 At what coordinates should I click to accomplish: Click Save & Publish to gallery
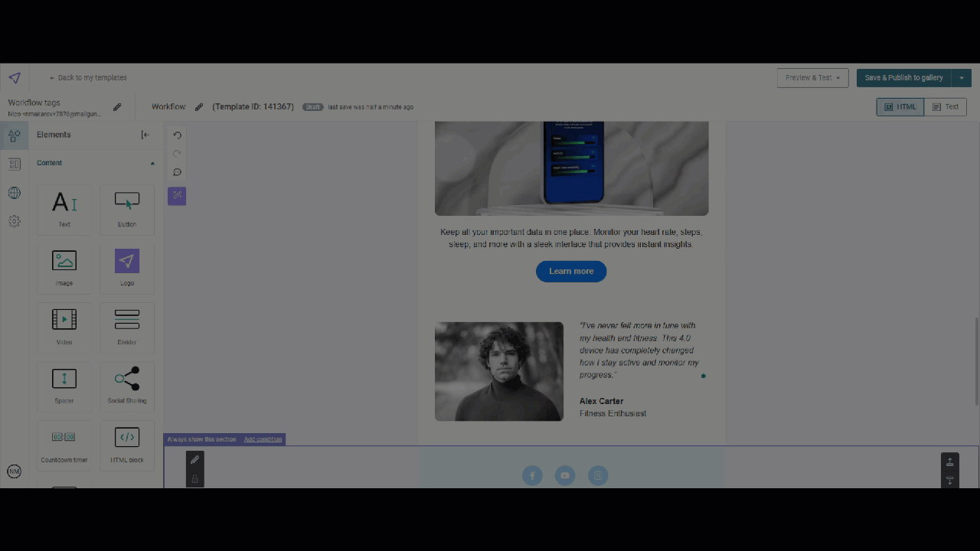pyautogui.click(x=904, y=78)
